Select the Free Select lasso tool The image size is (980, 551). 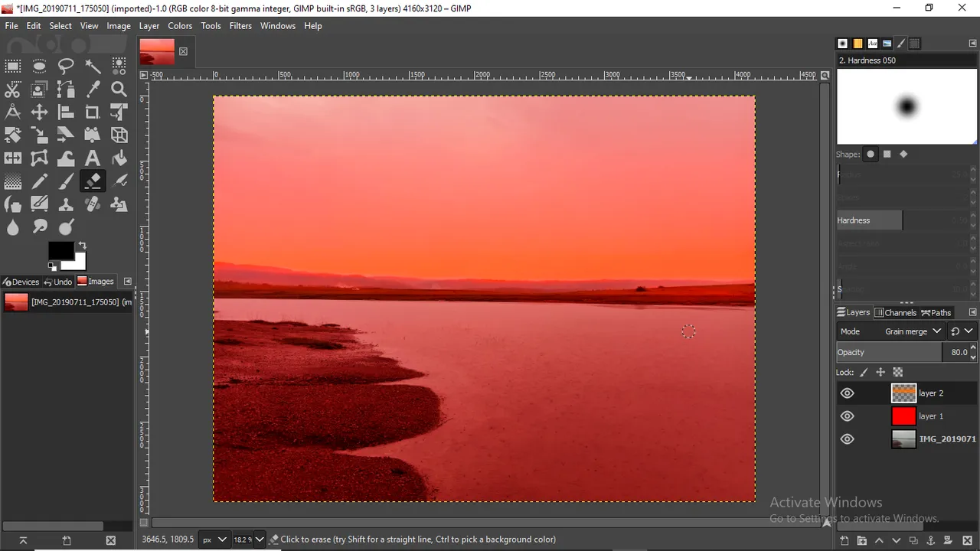pos(66,67)
